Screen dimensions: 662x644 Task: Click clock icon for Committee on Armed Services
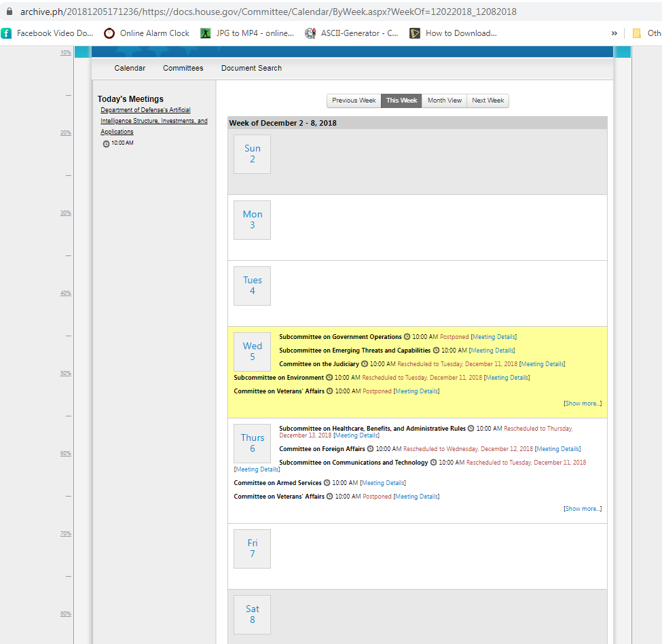[x=327, y=483]
